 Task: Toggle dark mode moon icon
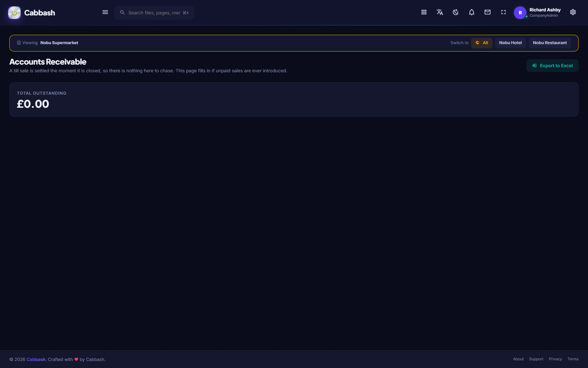point(456,12)
